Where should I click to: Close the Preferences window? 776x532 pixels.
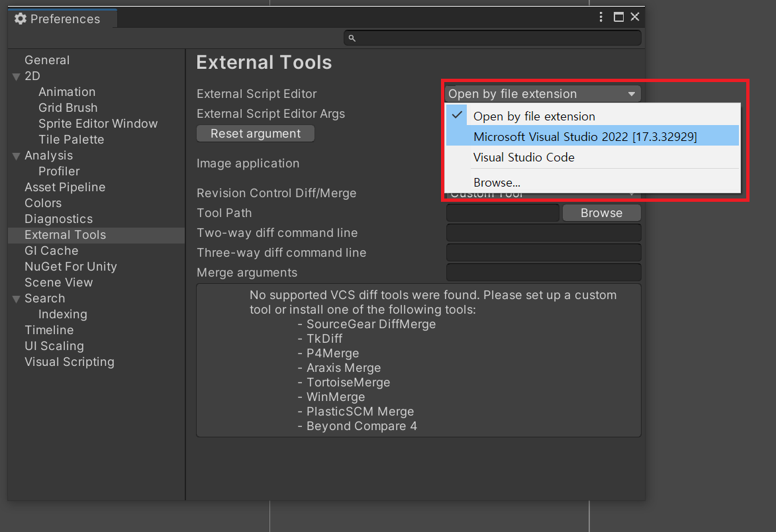pos(635,17)
